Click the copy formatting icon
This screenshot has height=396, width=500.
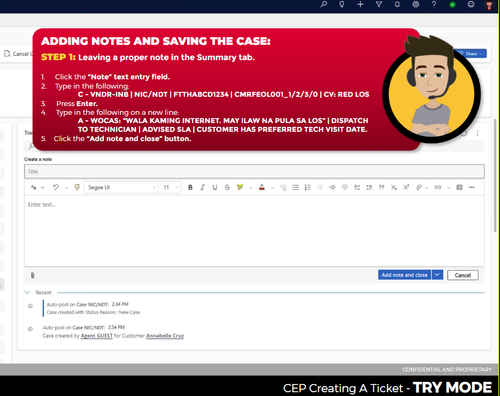[x=34, y=187]
